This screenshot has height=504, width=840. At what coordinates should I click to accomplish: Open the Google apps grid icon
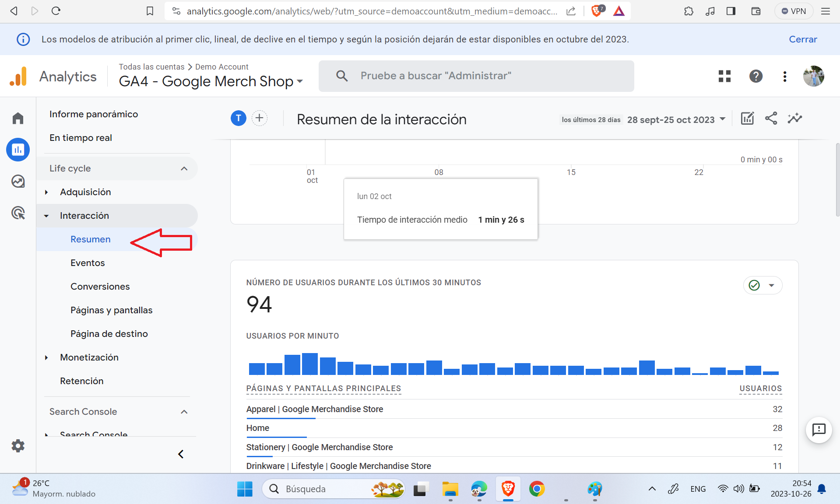click(724, 76)
